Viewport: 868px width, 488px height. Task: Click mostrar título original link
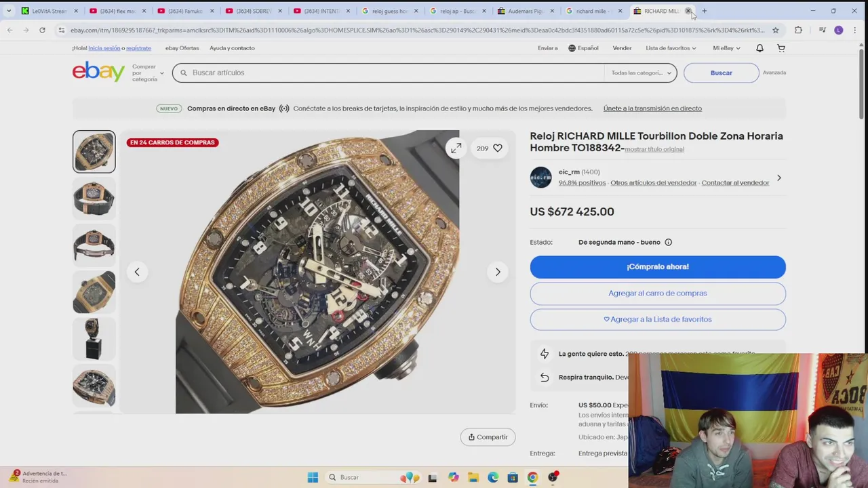pyautogui.click(x=654, y=149)
